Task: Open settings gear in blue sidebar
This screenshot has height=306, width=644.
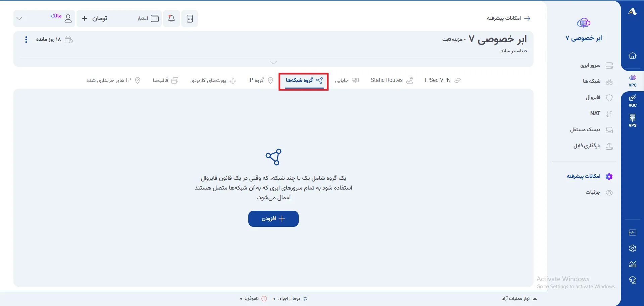Action: point(633,248)
